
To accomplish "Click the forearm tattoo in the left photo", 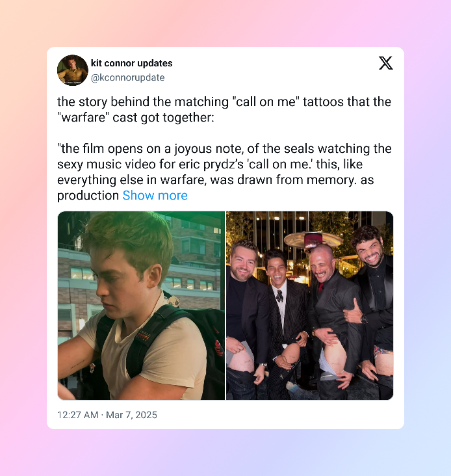I will 77,364.
